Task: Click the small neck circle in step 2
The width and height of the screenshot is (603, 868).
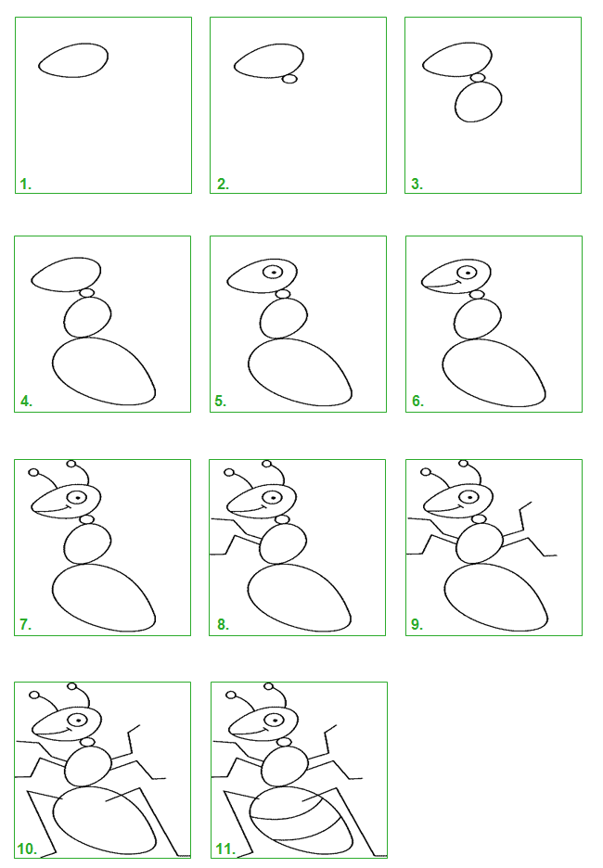Action: click(289, 79)
